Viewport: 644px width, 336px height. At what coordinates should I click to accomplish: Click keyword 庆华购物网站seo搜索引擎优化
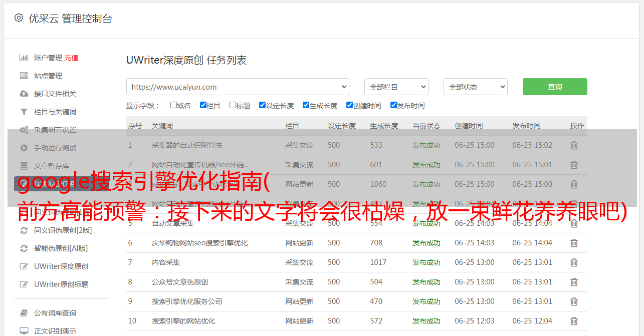click(x=200, y=243)
